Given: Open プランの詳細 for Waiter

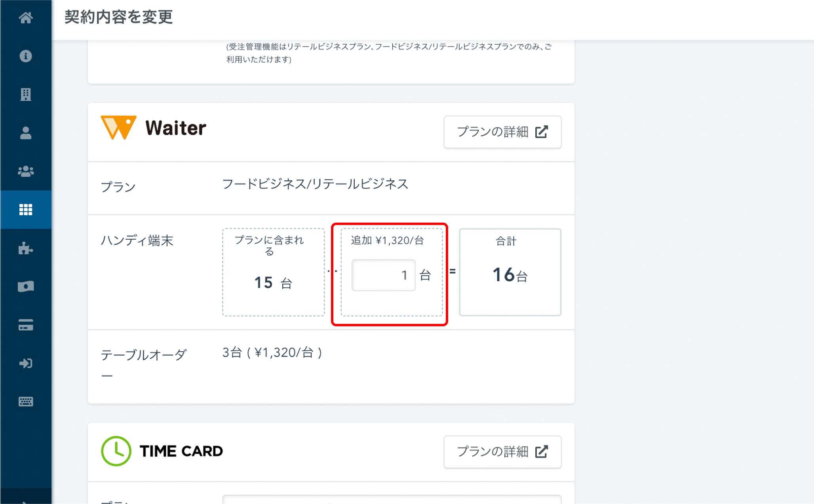Looking at the screenshot, I should tap(502, 132).
